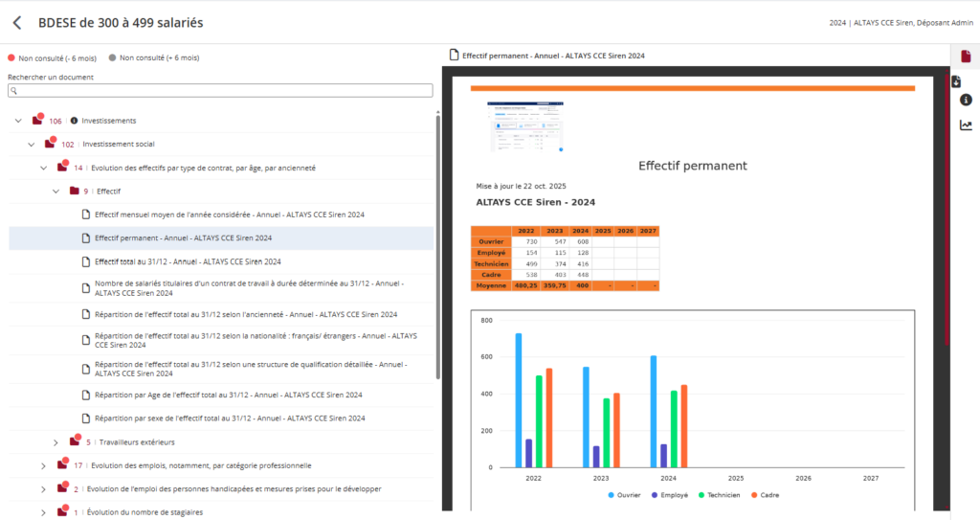
Task: Open the information panel icon in sidebar
Action: (x=966, y=100)
